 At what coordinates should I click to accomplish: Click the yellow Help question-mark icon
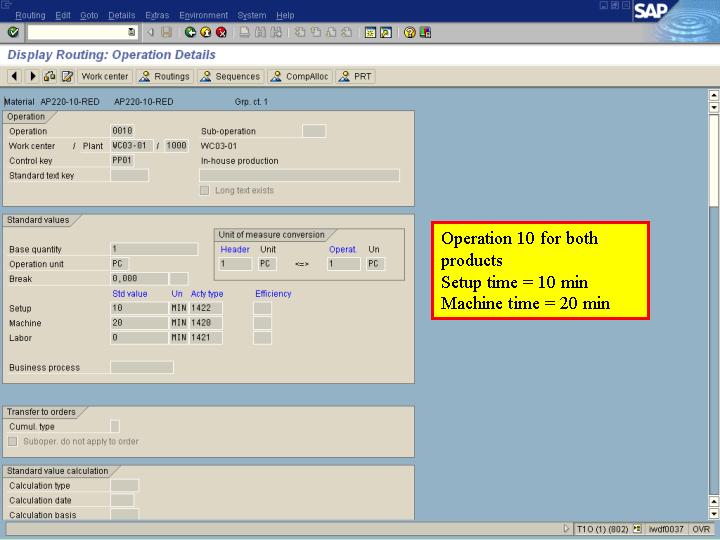click(410, 32)
